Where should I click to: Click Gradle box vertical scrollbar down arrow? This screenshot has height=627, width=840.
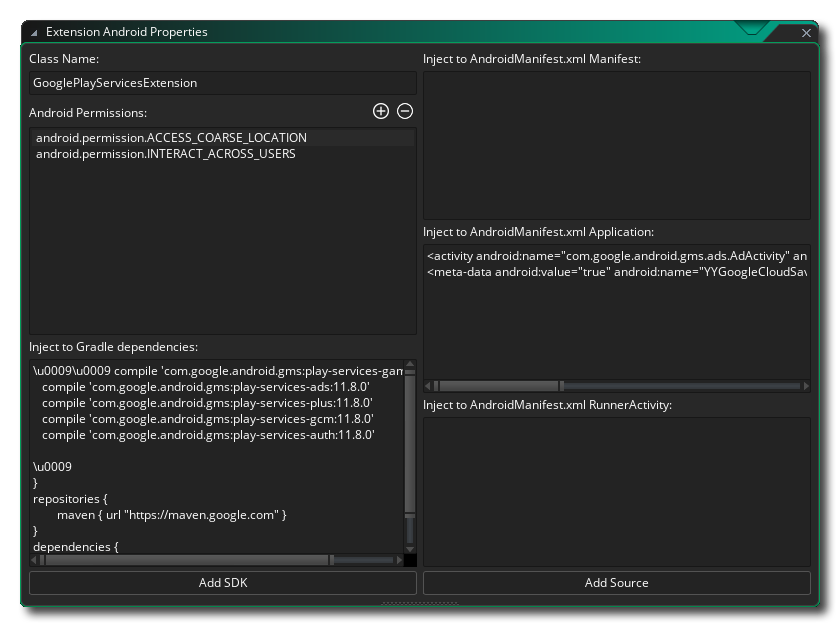point(410,549)
